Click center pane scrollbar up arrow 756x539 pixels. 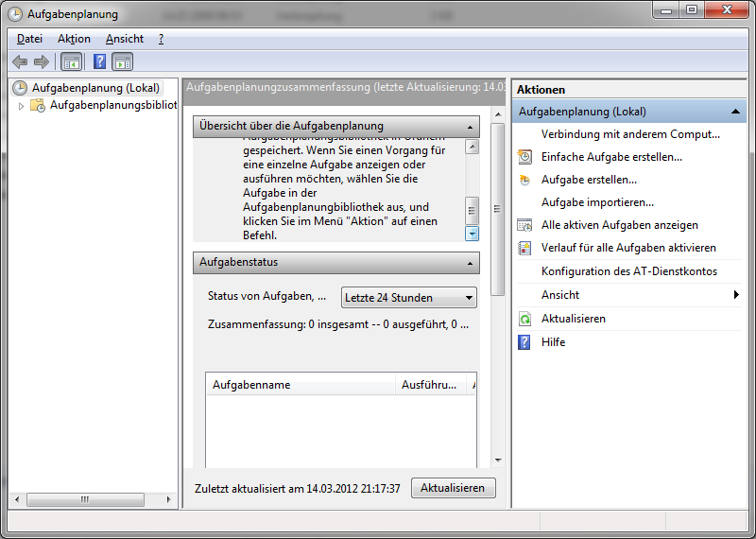pyautogui.click(x=498, y=114)
